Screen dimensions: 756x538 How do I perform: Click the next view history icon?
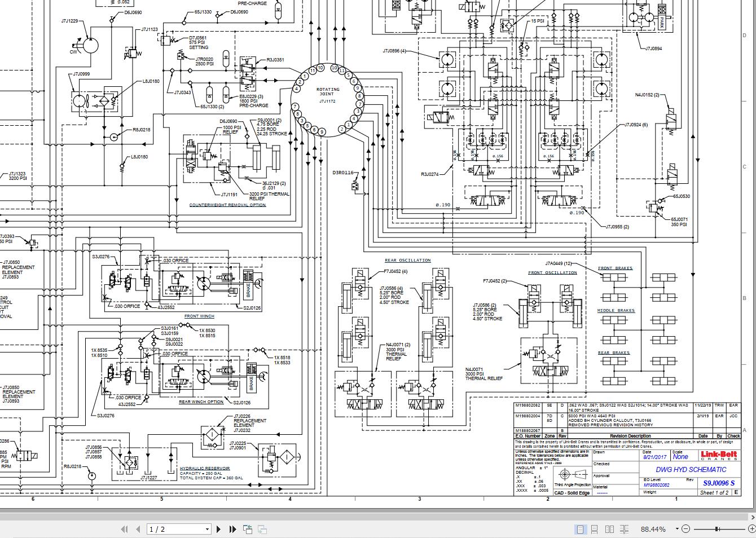pos(261,529)
